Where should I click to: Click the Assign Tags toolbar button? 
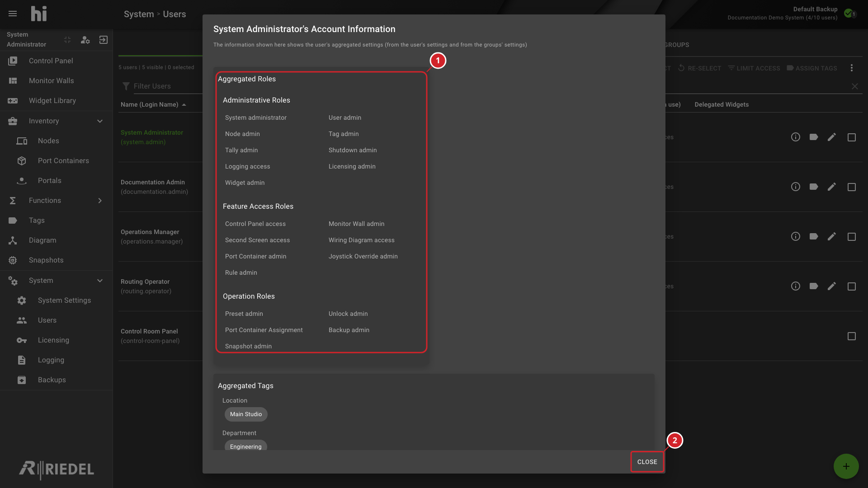coord(812,68)
